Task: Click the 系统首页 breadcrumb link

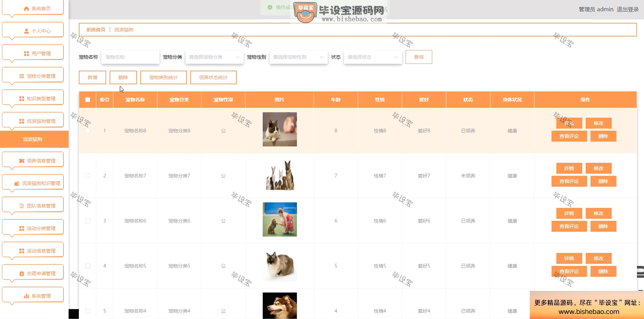Action: point(96,30)
